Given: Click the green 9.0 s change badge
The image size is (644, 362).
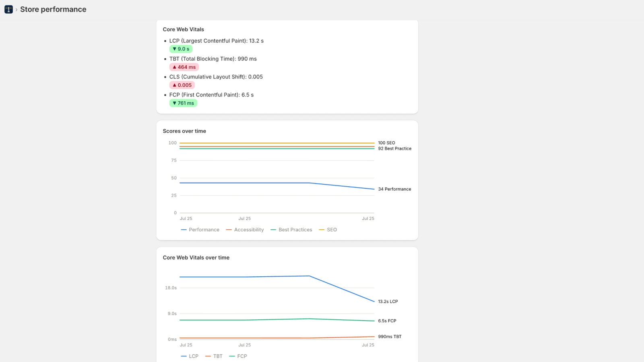Looking at the screenshot, I should [181, 49].
